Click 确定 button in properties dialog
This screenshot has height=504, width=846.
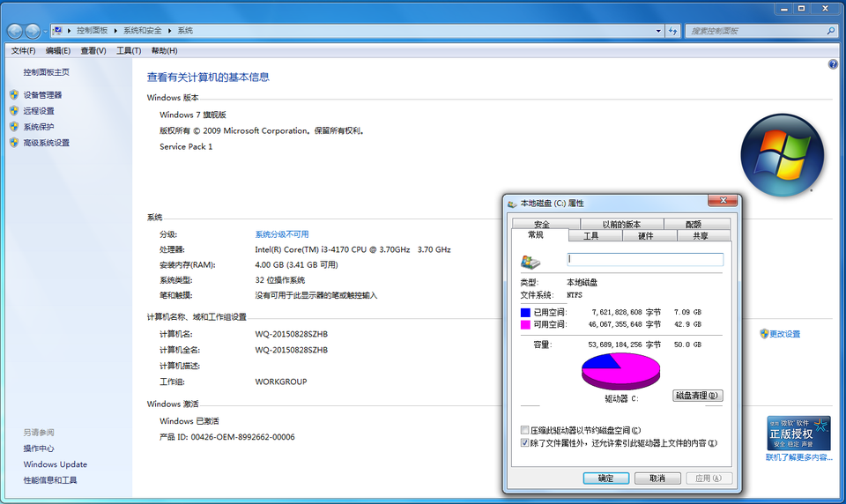point(606,478)
